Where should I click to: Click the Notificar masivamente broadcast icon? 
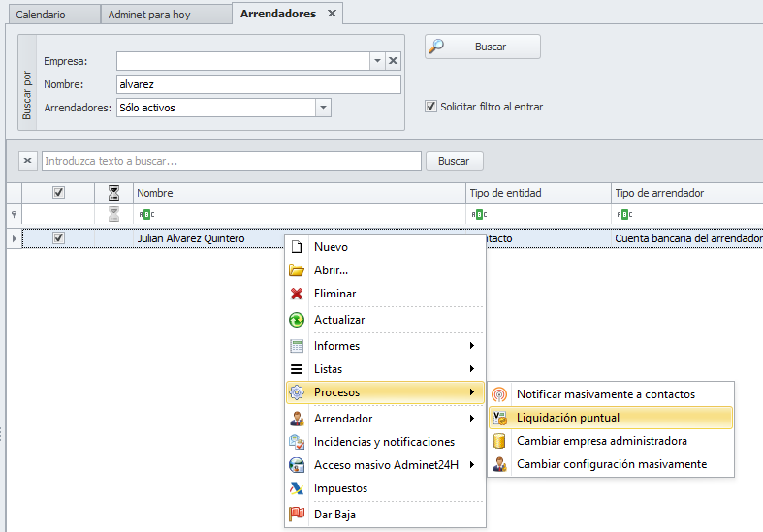pos(499,394)
